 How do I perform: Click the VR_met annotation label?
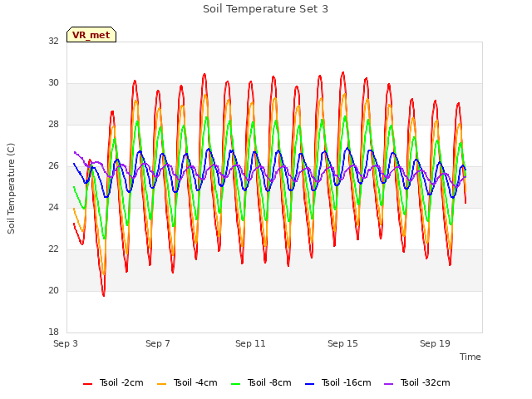click(x=91, y=35)
